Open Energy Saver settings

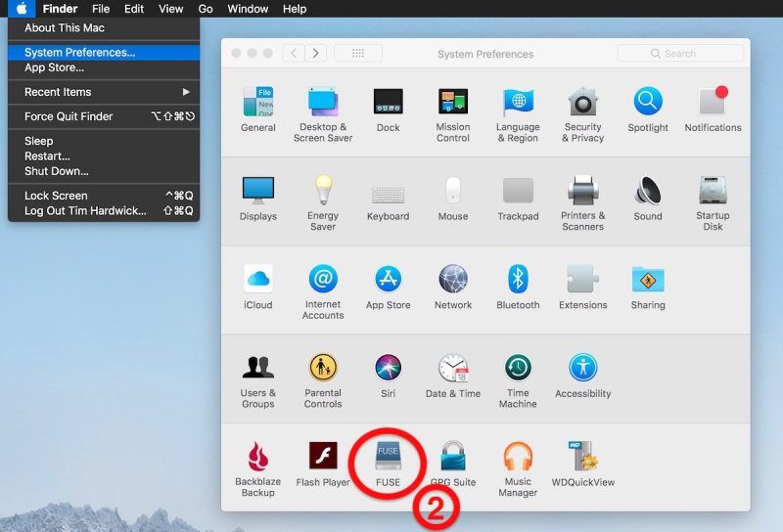pos(323,191)
